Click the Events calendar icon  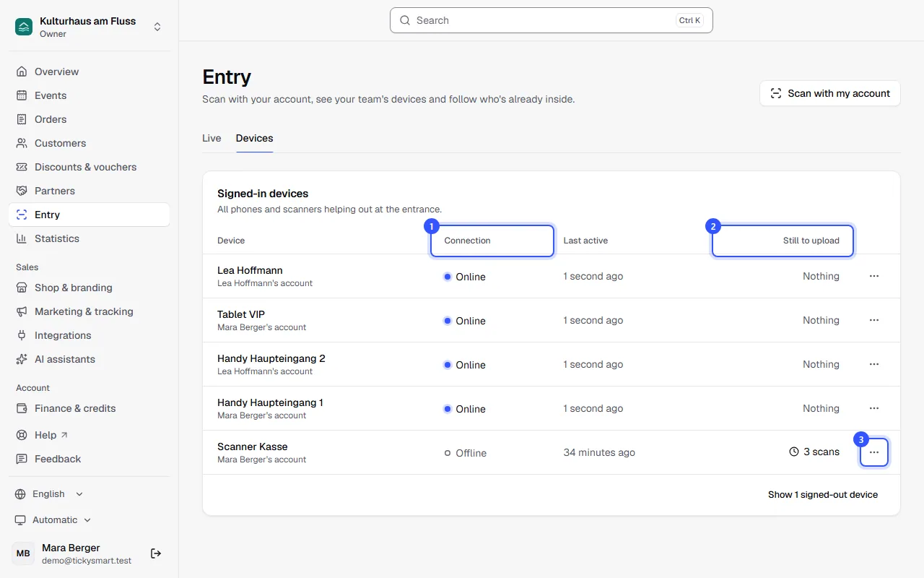pos(22,95)
